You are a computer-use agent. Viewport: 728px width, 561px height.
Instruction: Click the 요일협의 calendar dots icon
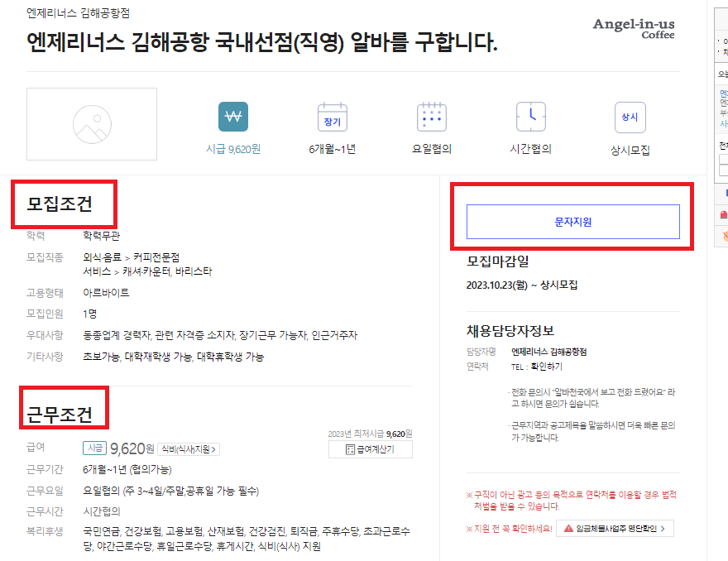(432, 117)
